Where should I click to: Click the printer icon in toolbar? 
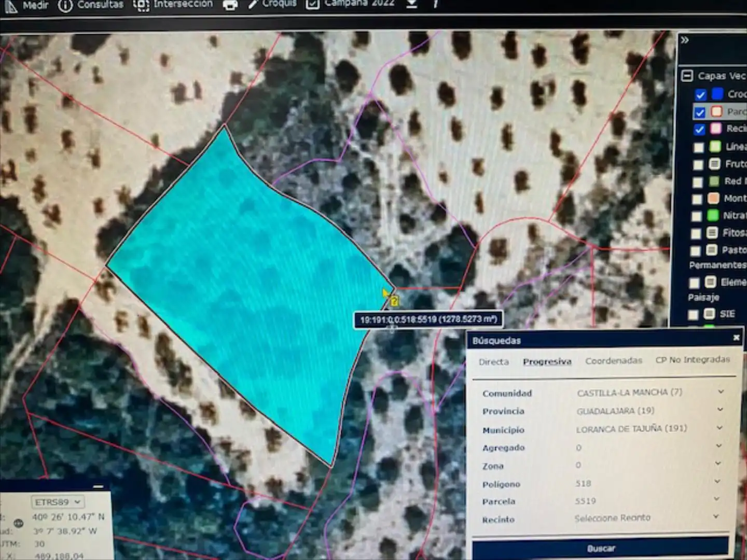[x=230, y=5]
